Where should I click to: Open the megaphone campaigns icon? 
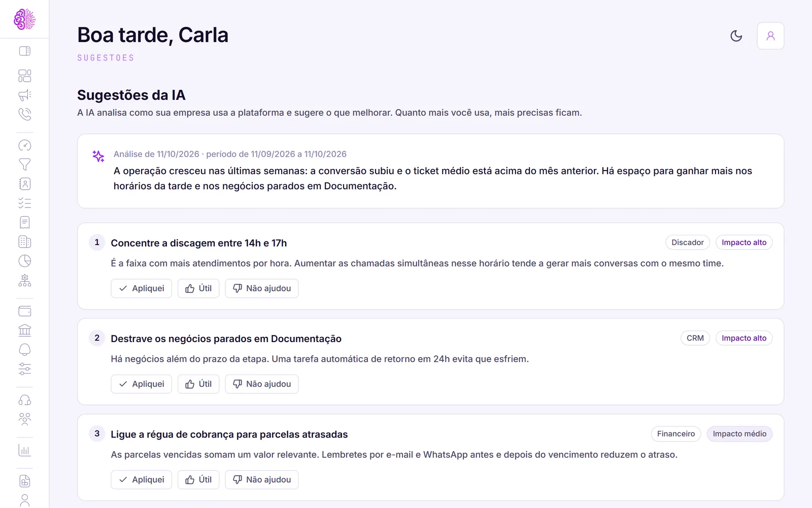[x=24, y=95]
